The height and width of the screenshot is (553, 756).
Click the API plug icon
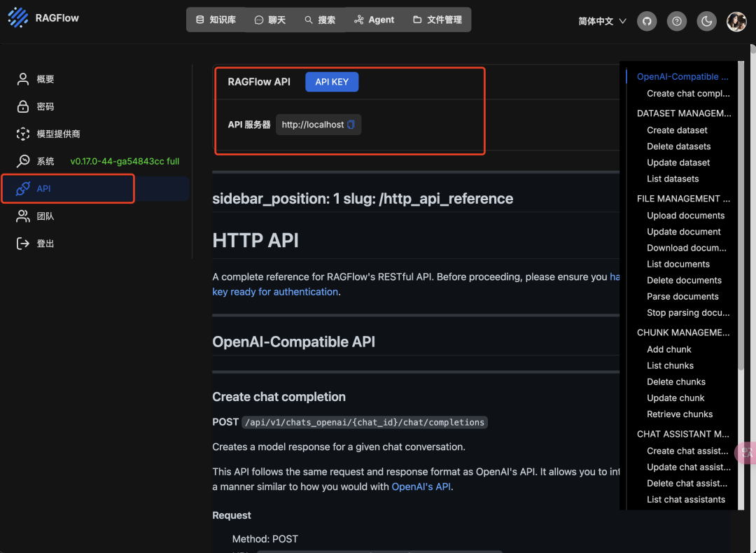click(22, 188)
